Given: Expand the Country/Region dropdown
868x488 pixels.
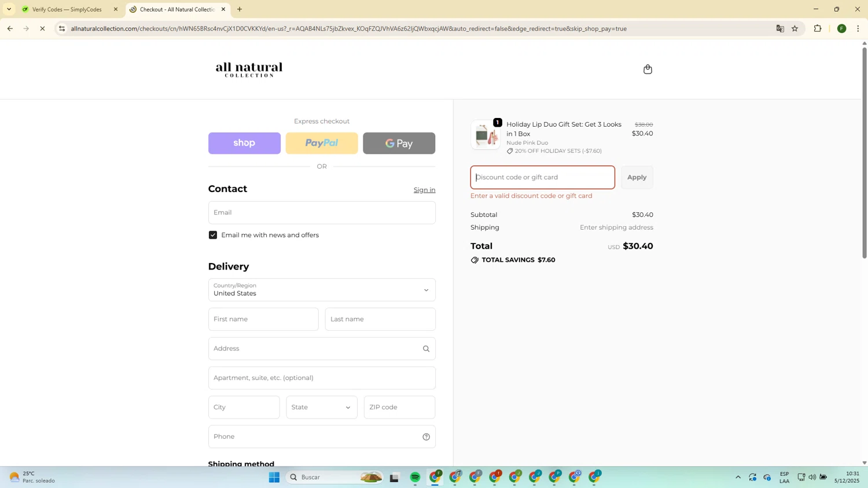Looking at the screenshot, I should point(322,290).
